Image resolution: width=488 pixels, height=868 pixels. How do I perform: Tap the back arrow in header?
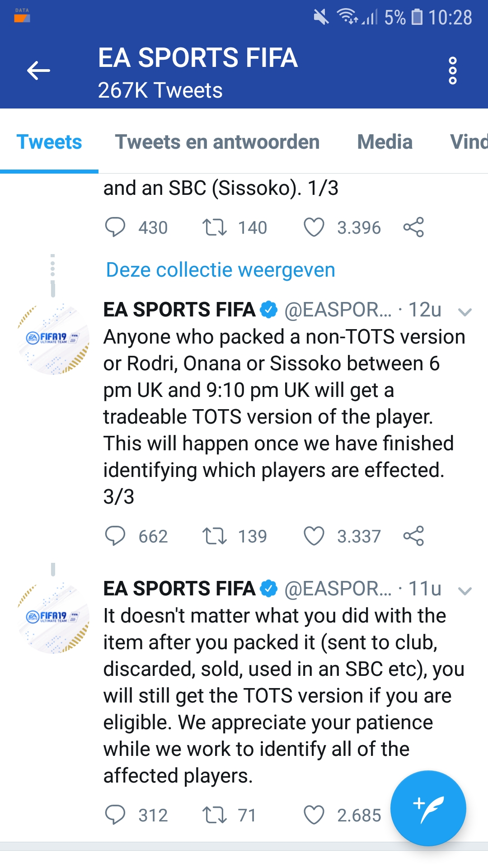pos(38,71)
